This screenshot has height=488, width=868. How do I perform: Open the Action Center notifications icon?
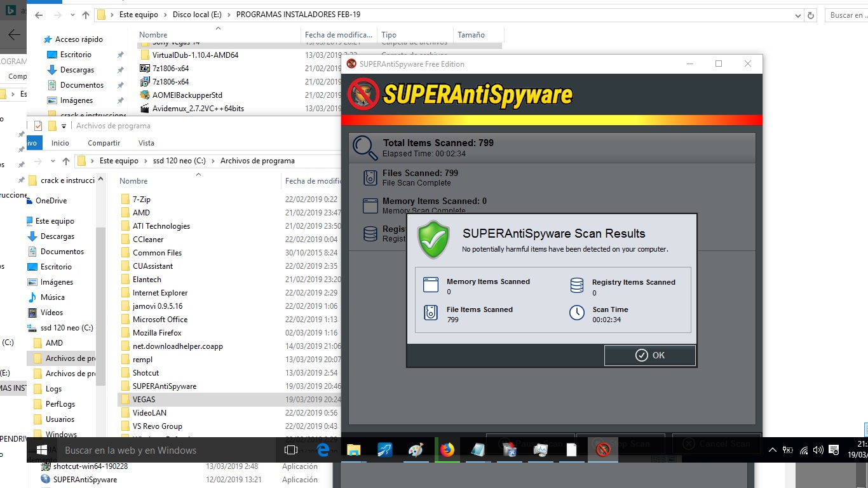[x=832, y=450]
